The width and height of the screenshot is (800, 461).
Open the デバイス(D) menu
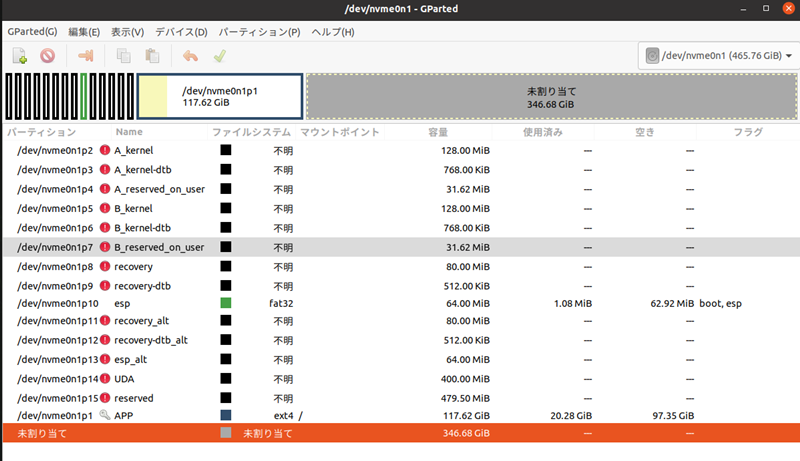(181, 32)
